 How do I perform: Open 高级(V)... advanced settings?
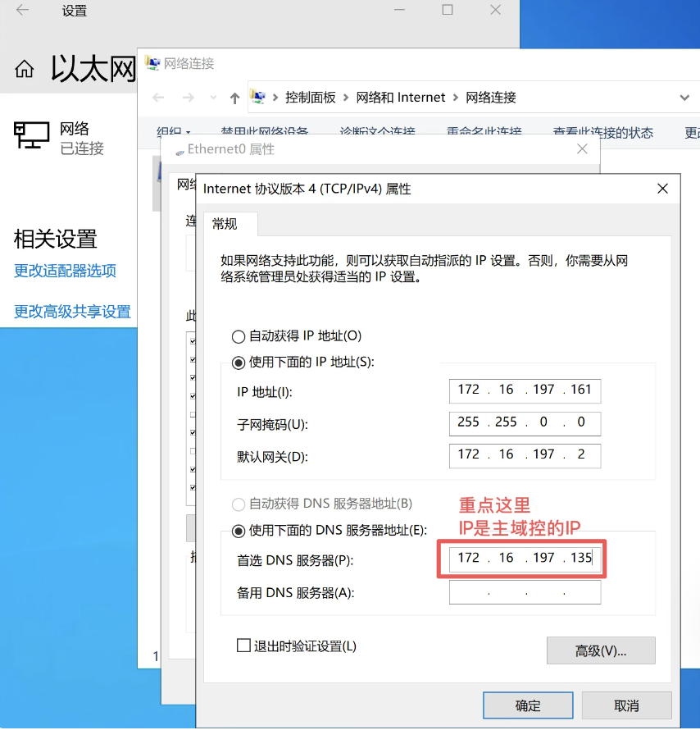[x=600, y=650]
